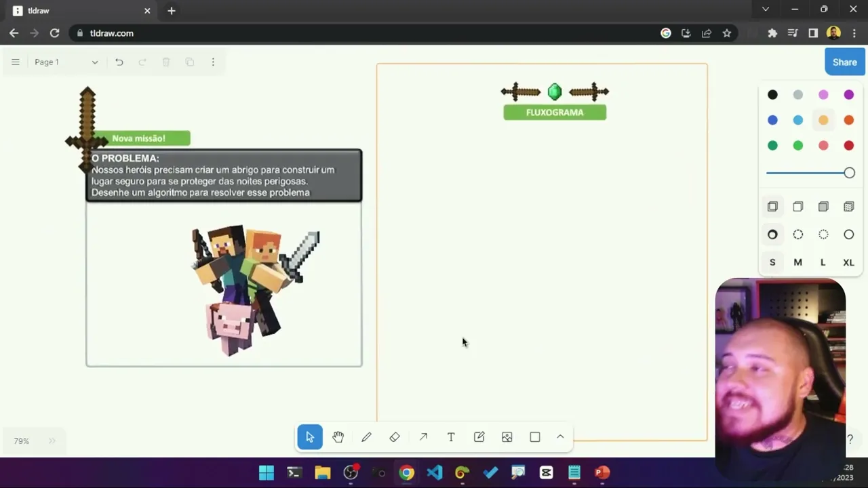Open the Chrome tab search dropdown

tap(766, 9)
